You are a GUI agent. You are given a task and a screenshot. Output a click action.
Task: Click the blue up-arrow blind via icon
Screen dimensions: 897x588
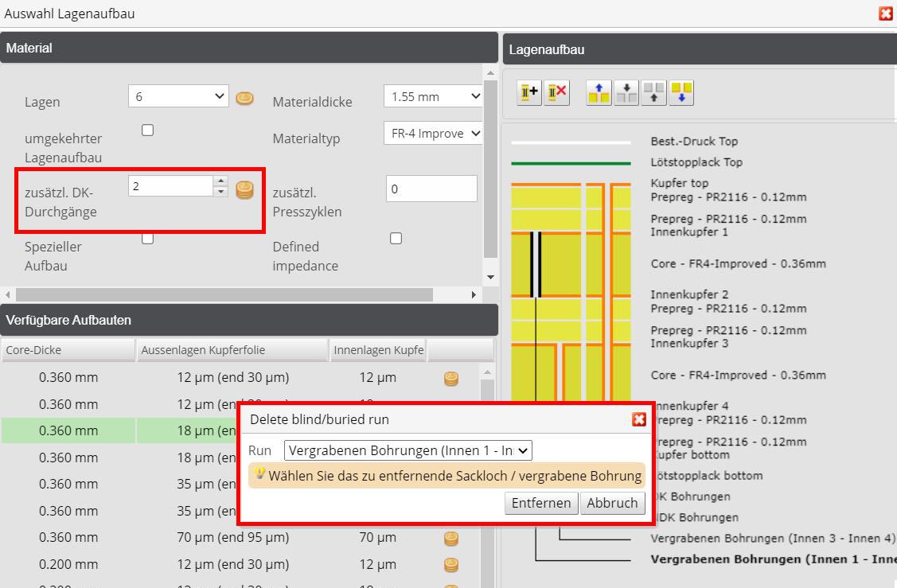[x=599, y=92]
